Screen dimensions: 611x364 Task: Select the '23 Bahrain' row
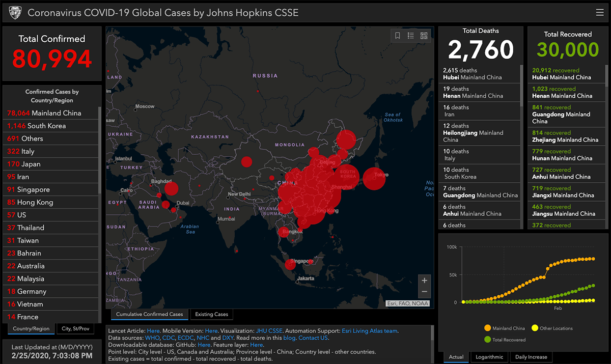51,253
